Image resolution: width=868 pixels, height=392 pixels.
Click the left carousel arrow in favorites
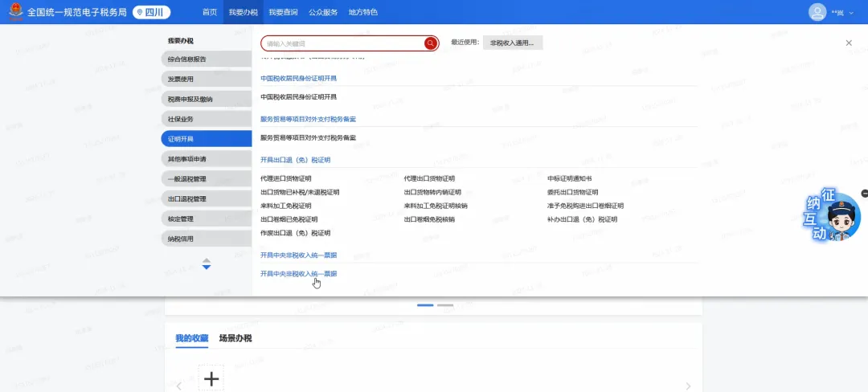pyautogui.click(x=178, y=386)
